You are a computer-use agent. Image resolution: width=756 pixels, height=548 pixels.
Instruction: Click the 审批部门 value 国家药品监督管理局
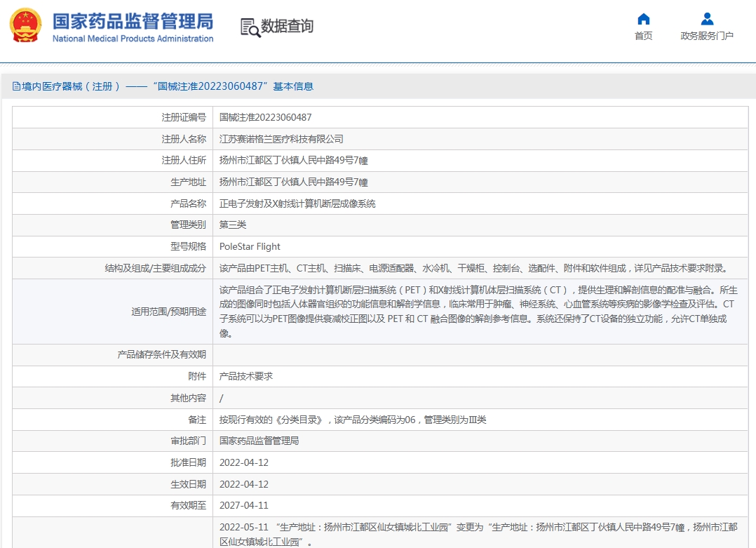pos(259,441)
